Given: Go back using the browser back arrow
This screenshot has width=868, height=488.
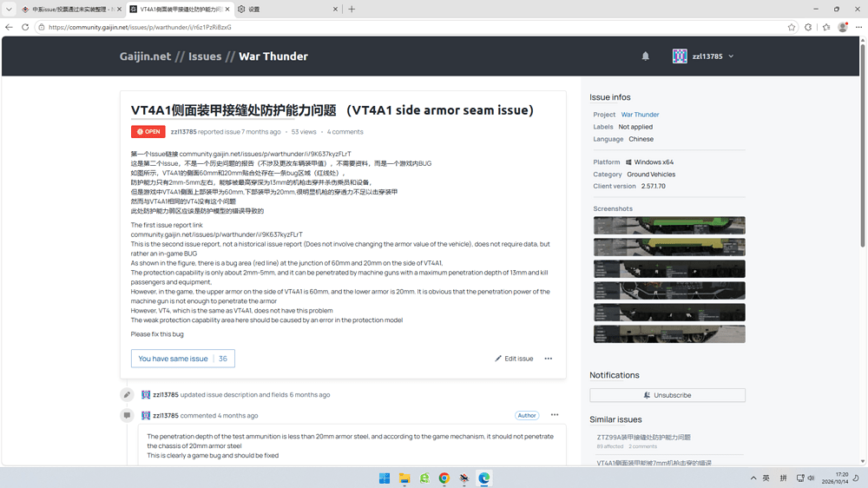Looking at the screenshot, I should 9,27.
